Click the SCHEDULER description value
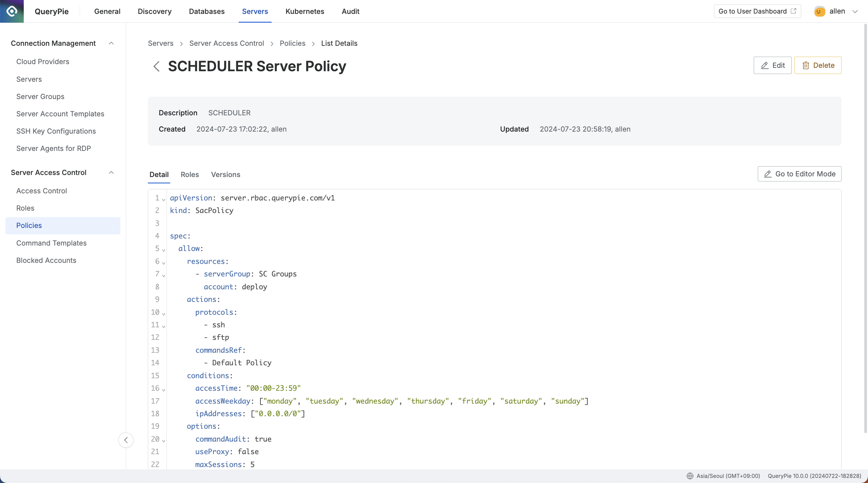 [x=230, y=113]
